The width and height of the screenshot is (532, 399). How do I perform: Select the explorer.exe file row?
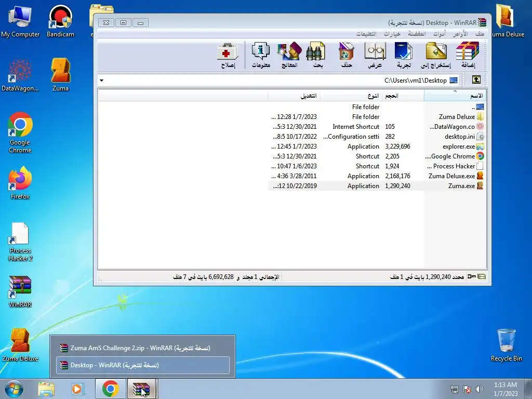[377, 146]
